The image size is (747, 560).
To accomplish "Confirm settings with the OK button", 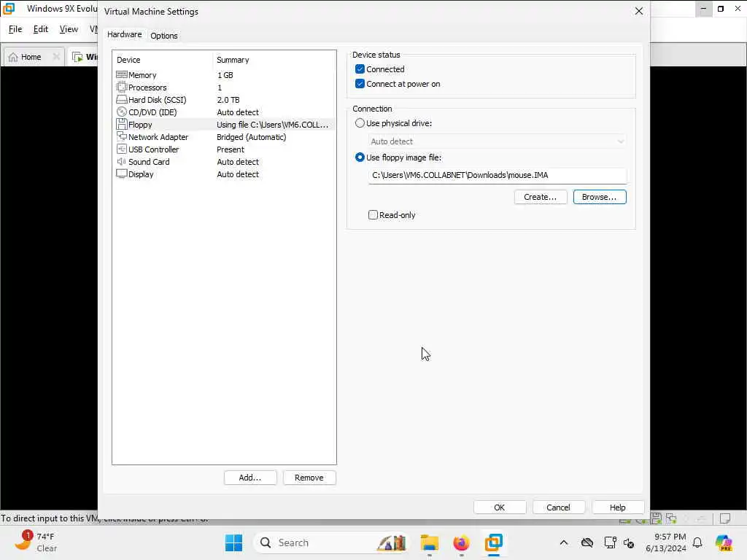I will pyautogui.click(x=499, y=507).
